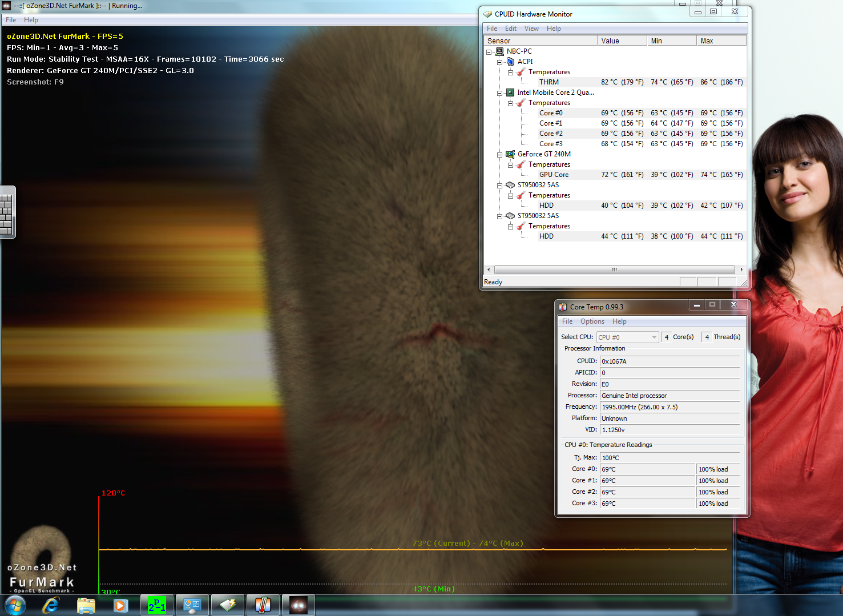Click HWMonitor horizontal scrollbar right arrow

(x=741, y=269)
